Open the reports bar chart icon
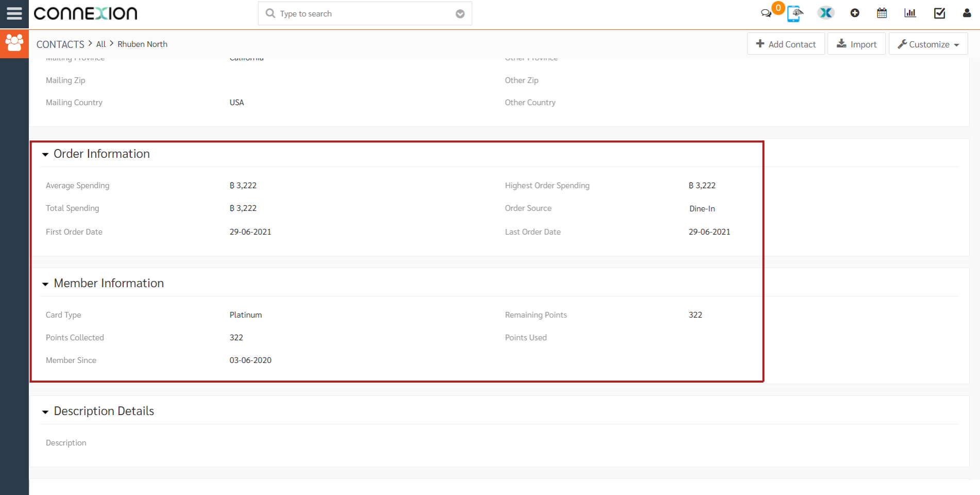This screenshot has height=495, width=980. click(x=910, y=13)
